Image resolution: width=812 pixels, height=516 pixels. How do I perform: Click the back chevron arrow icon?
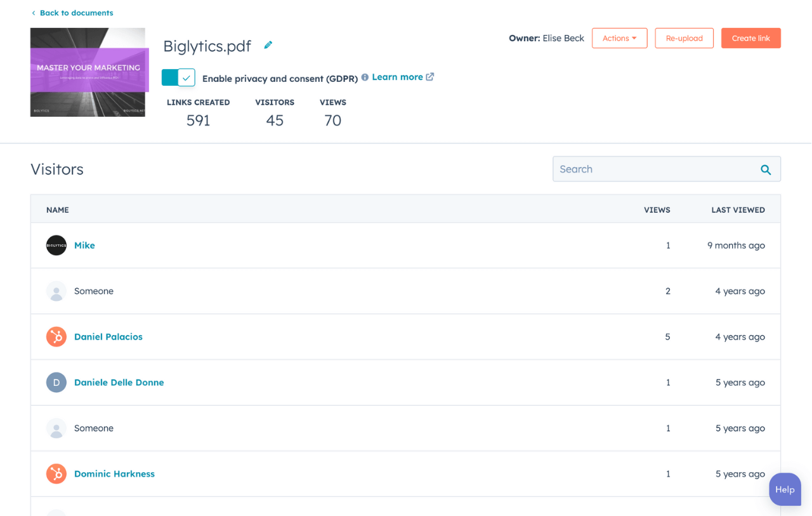(34, 13)
